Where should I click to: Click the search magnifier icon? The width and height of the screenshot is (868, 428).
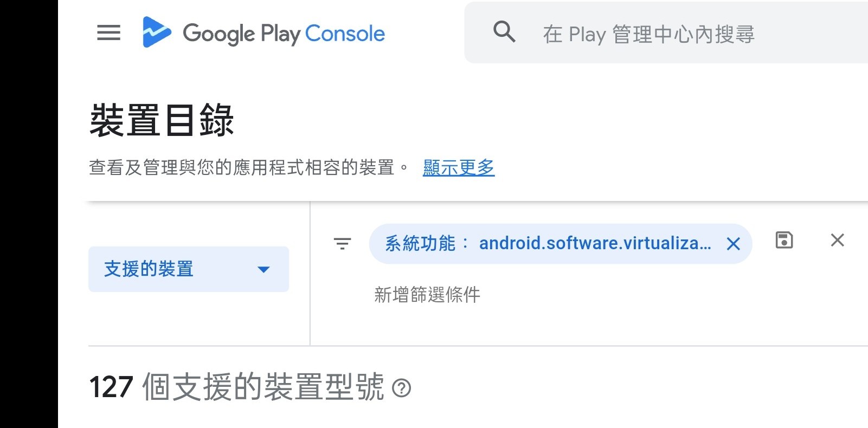tap(504, 33)
